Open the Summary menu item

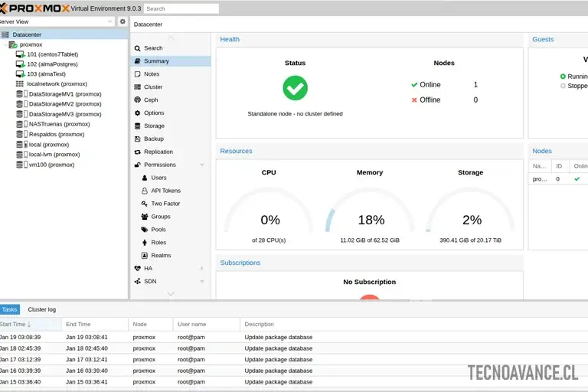point(171,61)
